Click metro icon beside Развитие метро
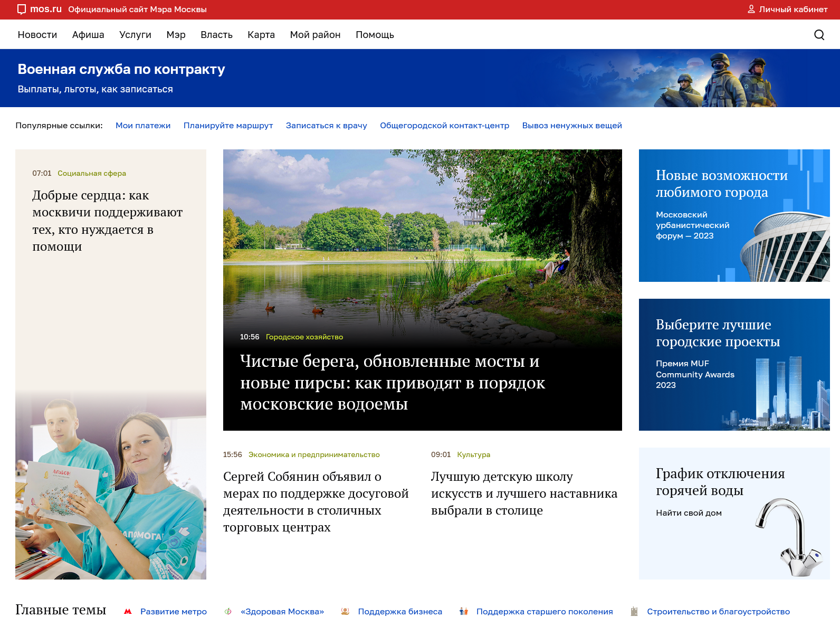Image resolution: width=840 pixels, height=636 pixels. point(128,612)
